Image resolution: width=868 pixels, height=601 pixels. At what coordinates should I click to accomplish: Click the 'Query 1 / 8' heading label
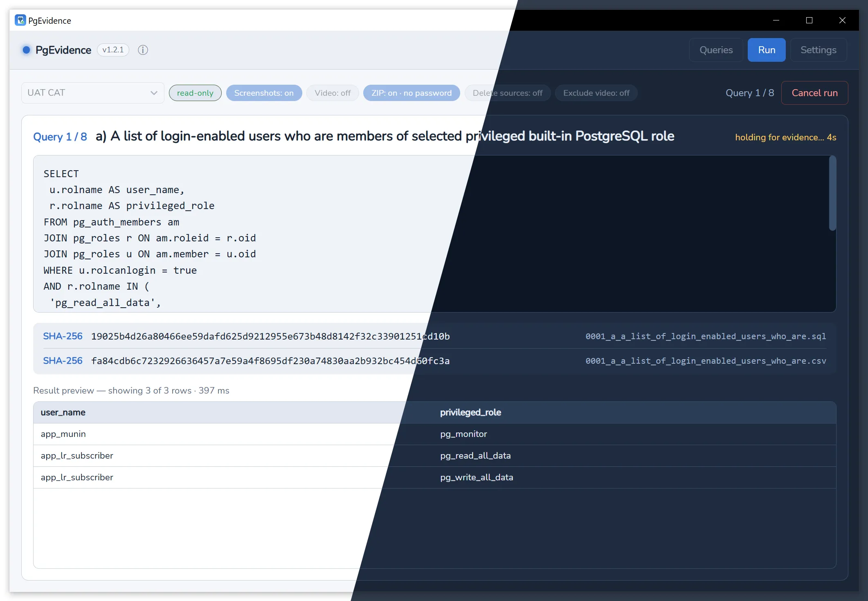pos(60,137)
